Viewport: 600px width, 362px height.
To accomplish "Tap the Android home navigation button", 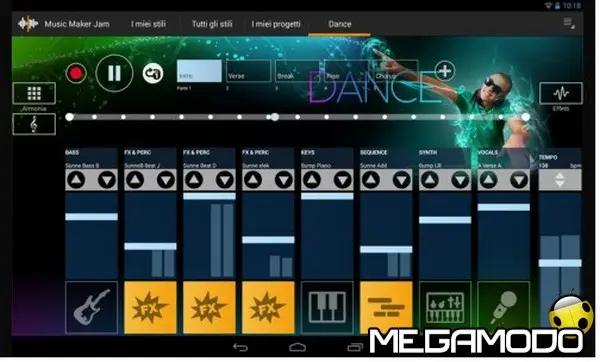I will pyautogui.click(x=297, y=347).
